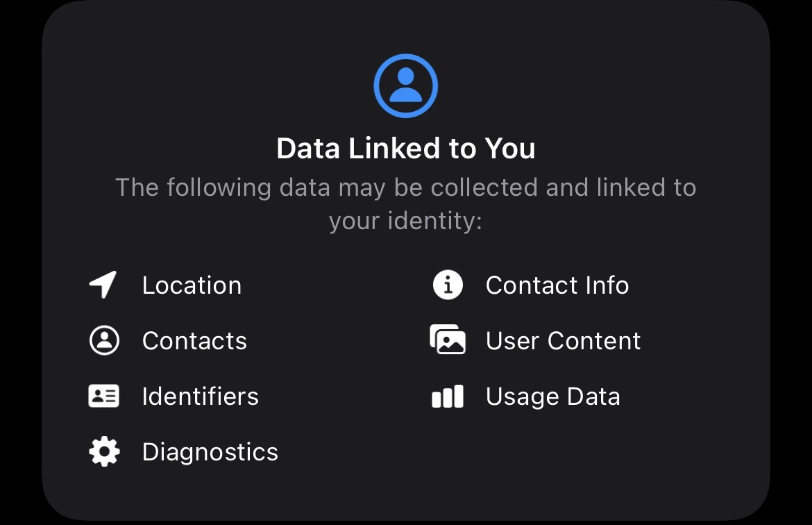This screenshot has height=525, width=812.
Task: Click the "your identity:" text line
Action: (405, 221)
